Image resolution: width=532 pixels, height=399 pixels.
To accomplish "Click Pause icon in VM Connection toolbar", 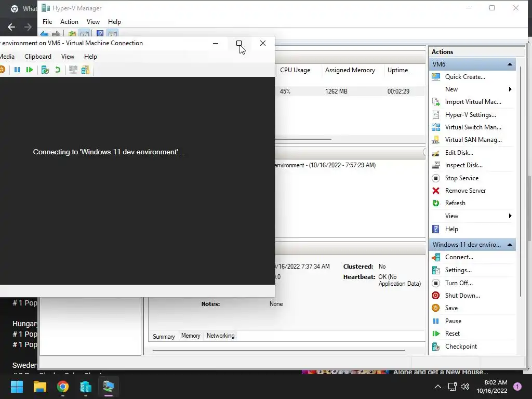I will pyautogui.click(x=17, y=70).
